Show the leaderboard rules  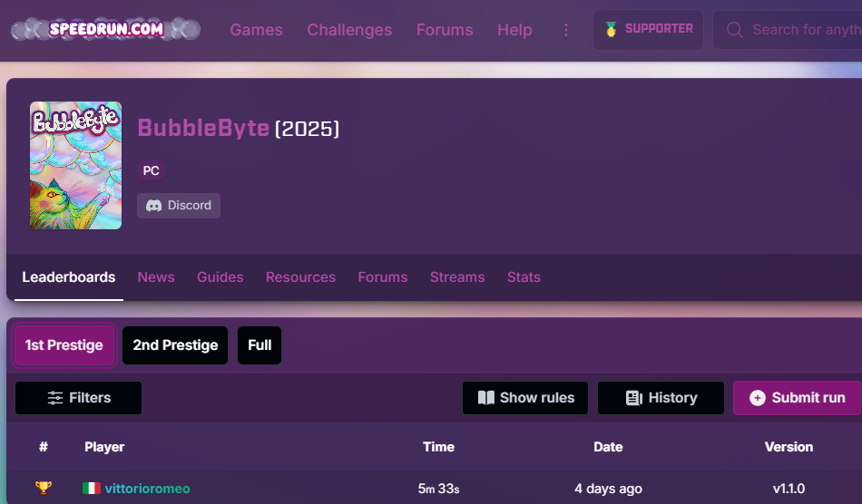525,398
